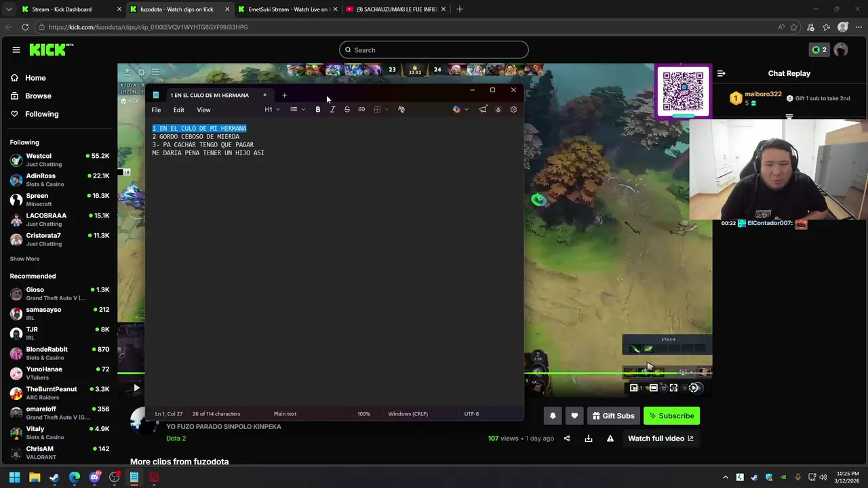Switch to the SACHAUZUMAKI YouTube browser tab
This screenshot has width=868, height=488.
[395, 9]
